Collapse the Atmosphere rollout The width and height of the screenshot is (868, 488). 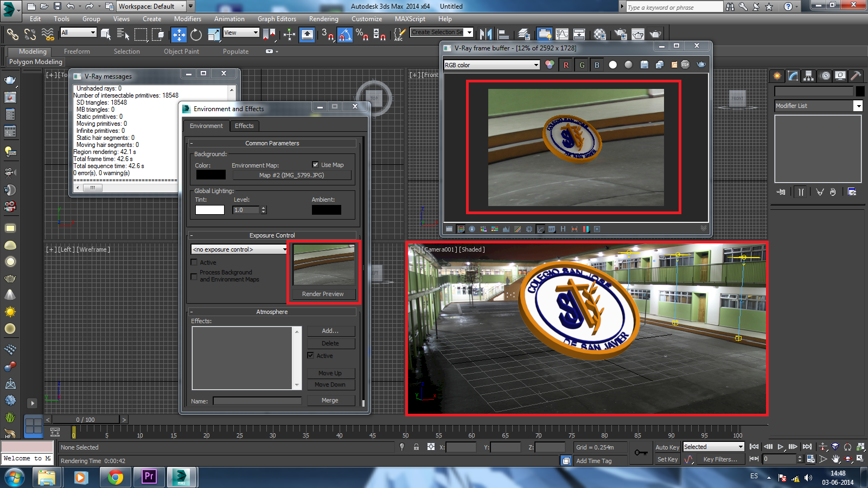[x=272, y=312]
